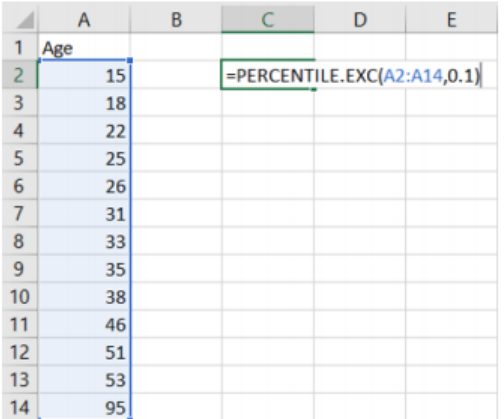Select column E header
Screen dimensions: 504x419
(451, 20)
